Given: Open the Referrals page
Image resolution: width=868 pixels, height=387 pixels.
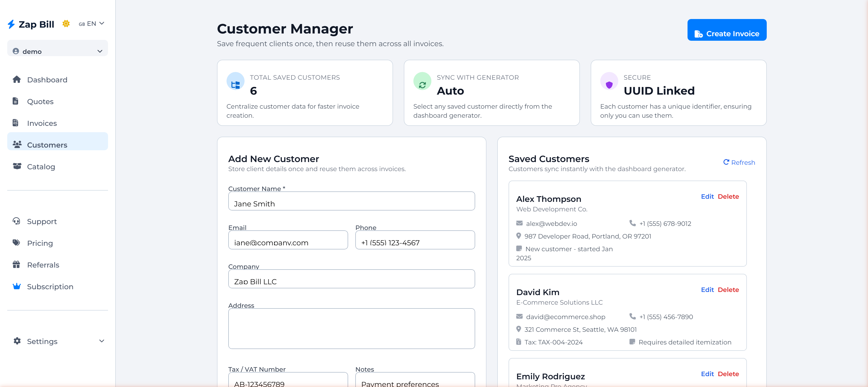Looking at the screenshot, I should 57,265.
